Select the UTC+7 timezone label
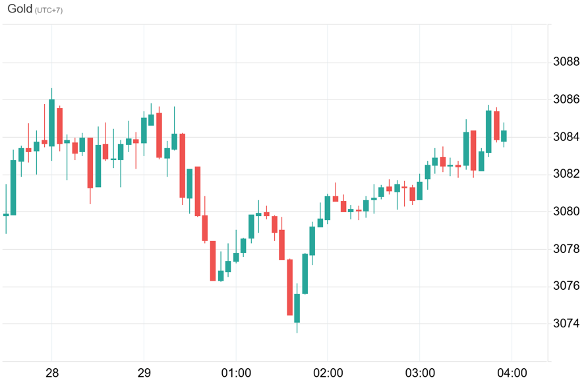The image size is (588, 390). pos(49,11)
